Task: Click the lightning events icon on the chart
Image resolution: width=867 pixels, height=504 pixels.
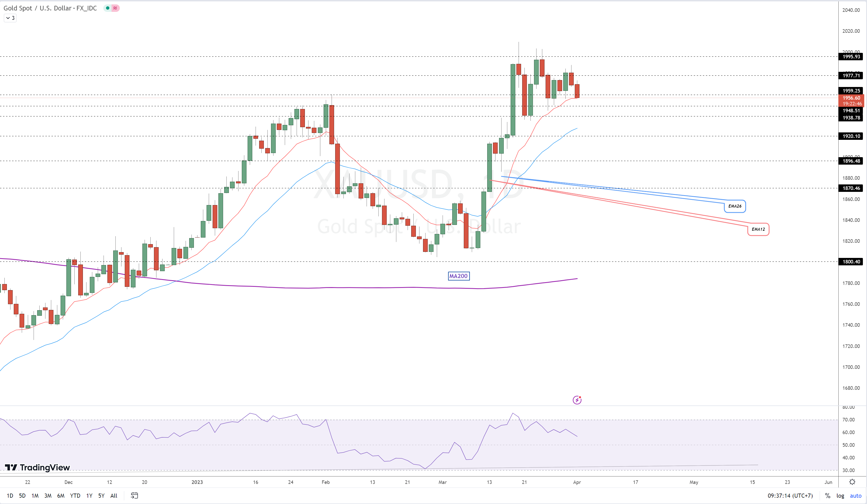Action: (x=577, y=400)
